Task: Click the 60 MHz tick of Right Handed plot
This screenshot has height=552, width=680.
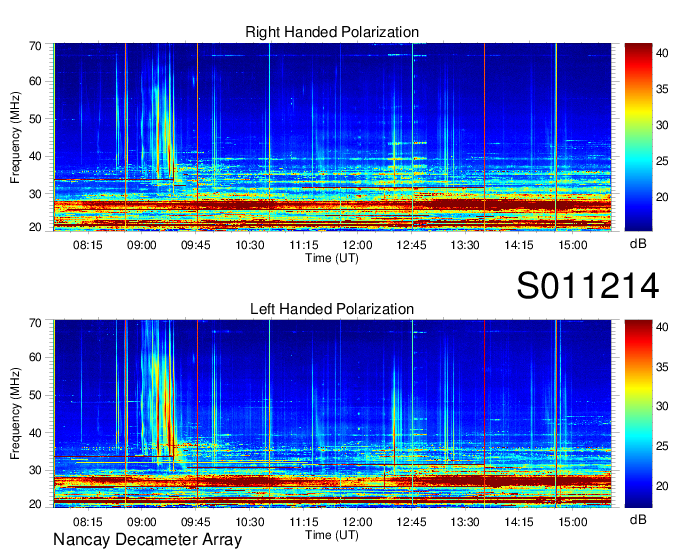Action: (36, 81)
